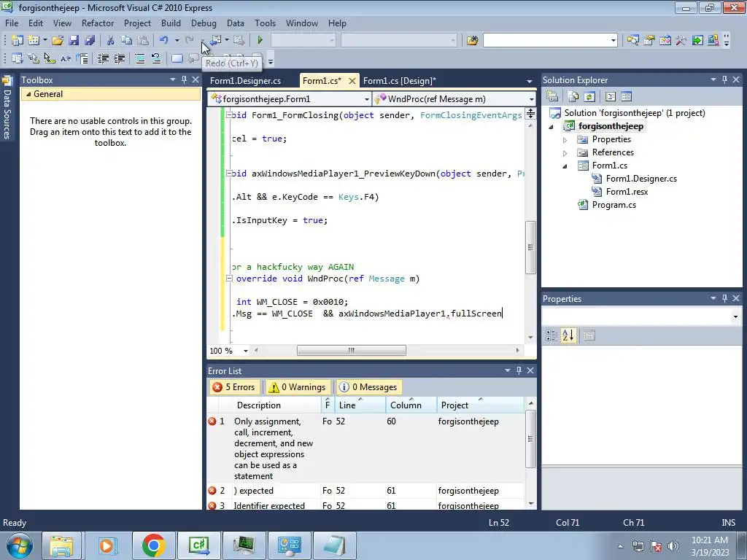Start debugging with the green play icon
The height and width of the screenshot is (560, 747).
(260, 41)
